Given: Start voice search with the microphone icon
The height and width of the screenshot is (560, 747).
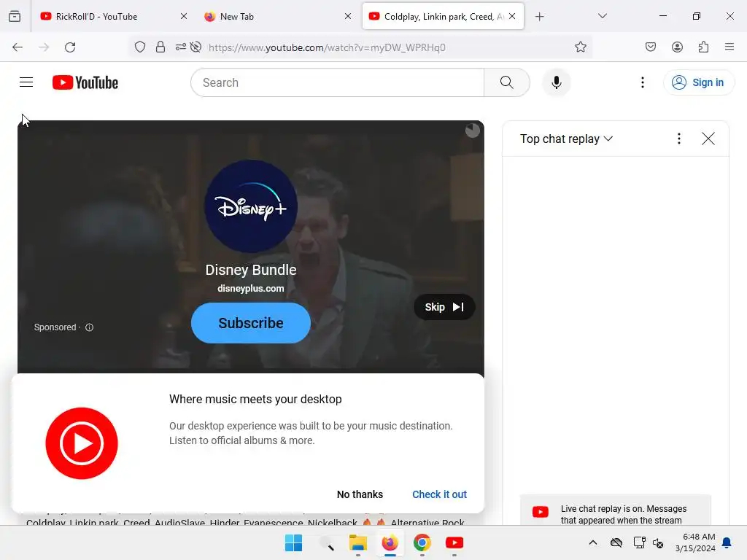Looking at the screenshot, I should click(x=556, y=82).
